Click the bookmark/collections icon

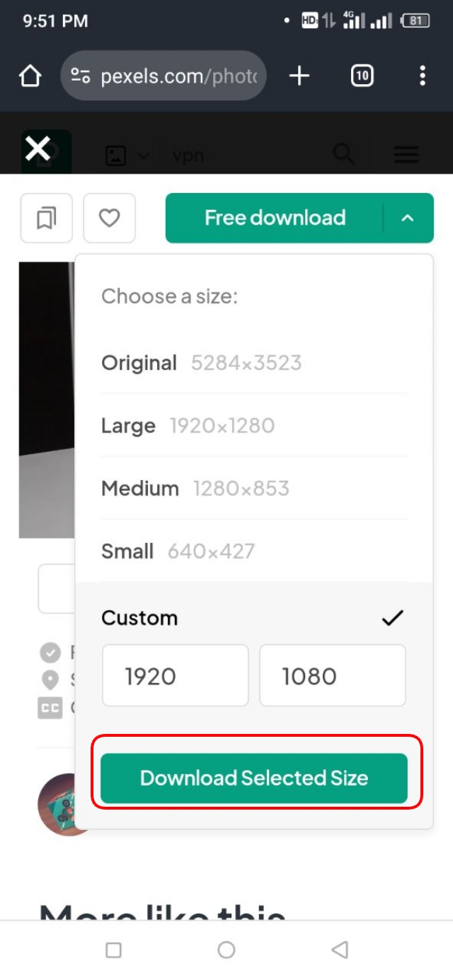(x=45, y=218)
